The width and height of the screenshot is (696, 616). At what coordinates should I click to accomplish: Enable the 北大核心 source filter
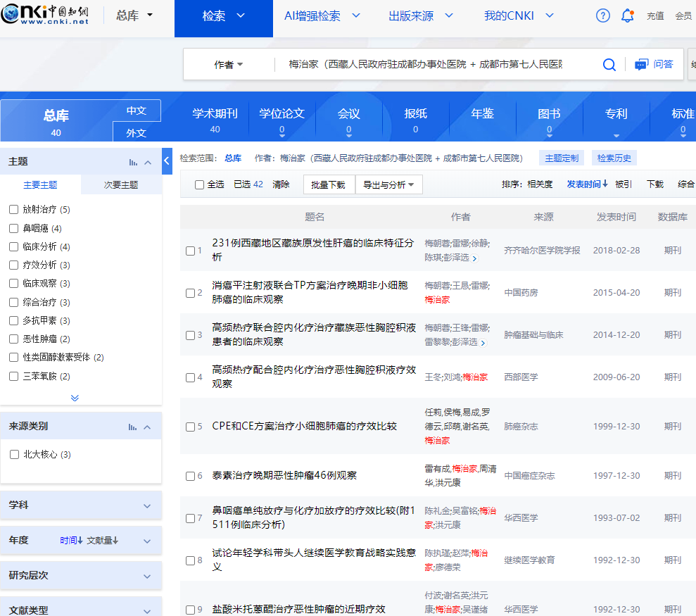coord(14,454)
